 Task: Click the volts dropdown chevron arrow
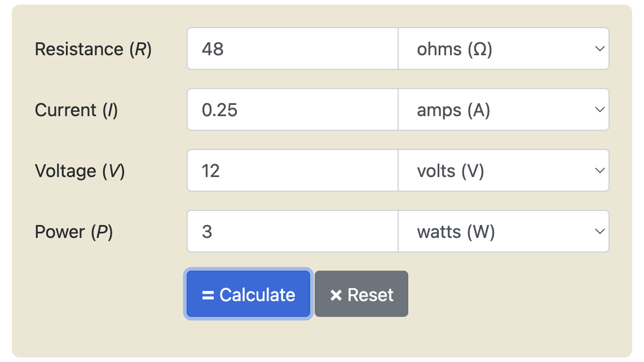point(599,170)
